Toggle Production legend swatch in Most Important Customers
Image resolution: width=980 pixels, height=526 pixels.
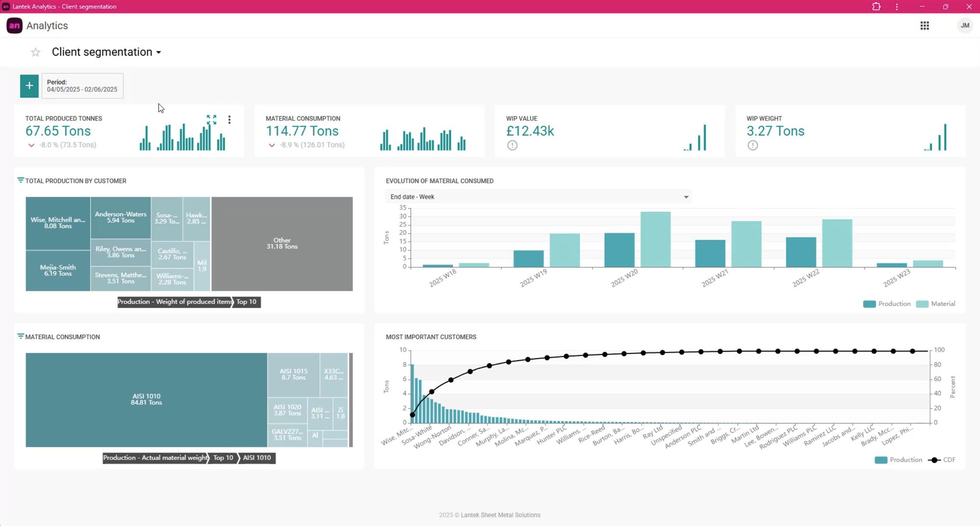(x=880, y=460)
